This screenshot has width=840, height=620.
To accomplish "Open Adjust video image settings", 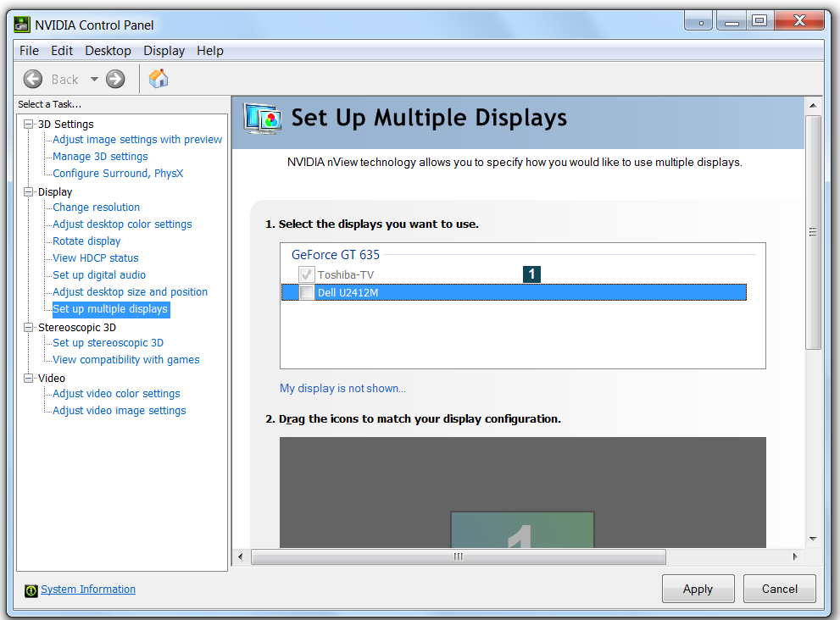I will pyautogui.click(x=120, y=411).
